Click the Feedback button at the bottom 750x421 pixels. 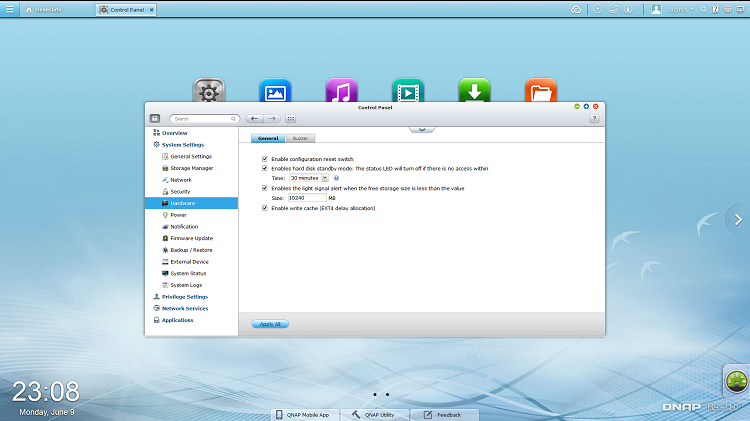point(442,414)
